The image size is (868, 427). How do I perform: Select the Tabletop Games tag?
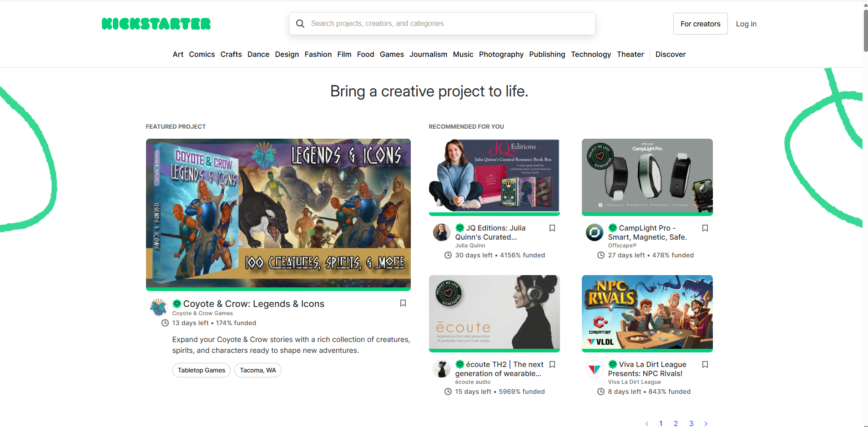tap(201, 370)
